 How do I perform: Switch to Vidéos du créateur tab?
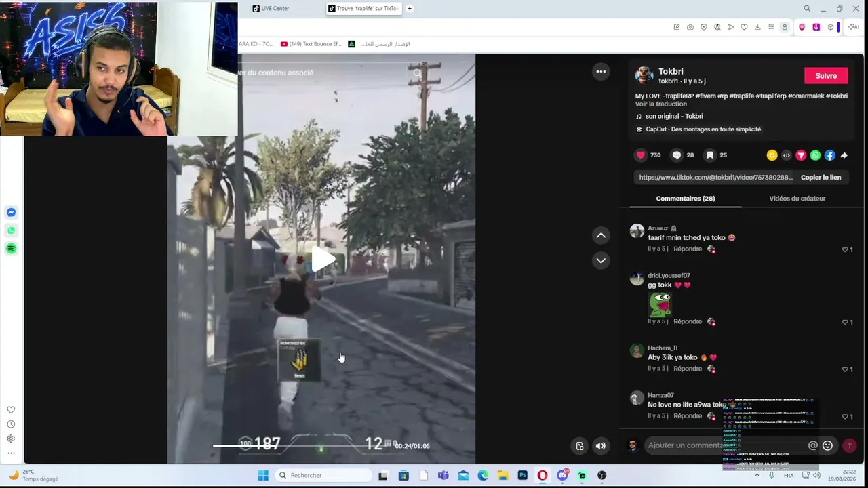pos(797,199)
